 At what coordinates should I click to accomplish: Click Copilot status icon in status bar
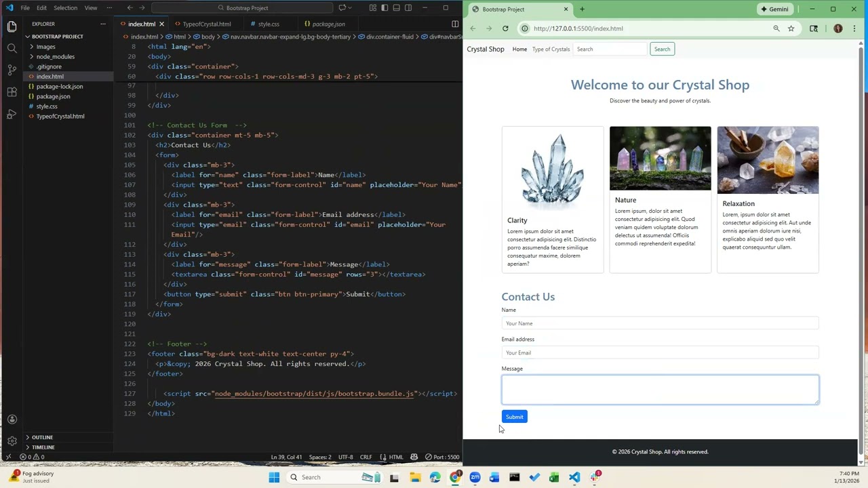pos(414,457)
